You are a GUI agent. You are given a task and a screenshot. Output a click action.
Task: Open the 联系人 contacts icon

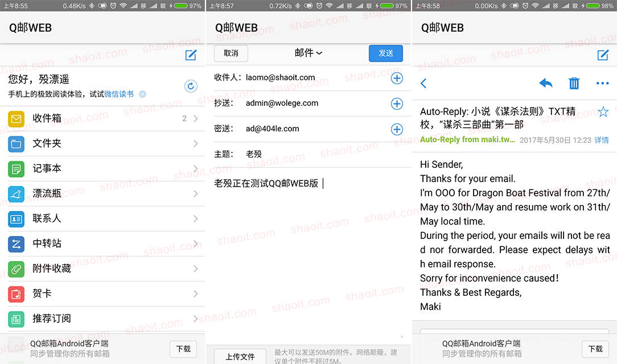(16, 219)
